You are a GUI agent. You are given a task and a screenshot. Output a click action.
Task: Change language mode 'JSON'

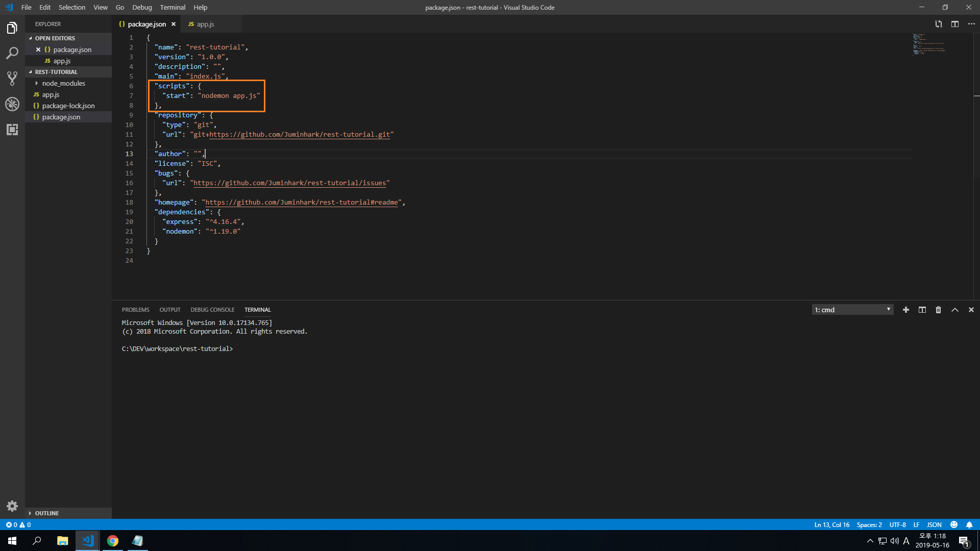click(x=934, y=524)
